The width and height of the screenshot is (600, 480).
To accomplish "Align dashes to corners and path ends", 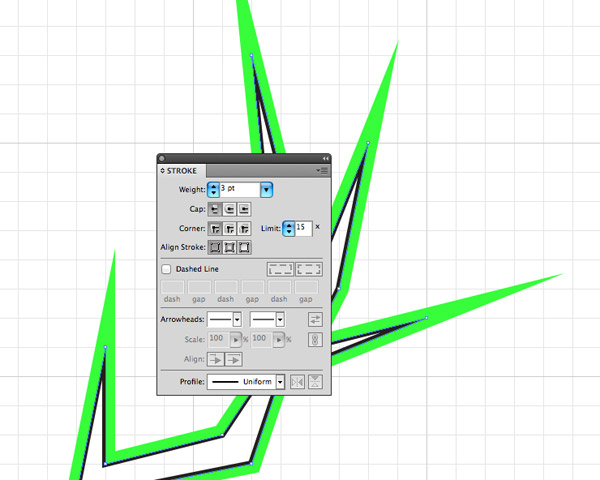I will click(308, 269).
